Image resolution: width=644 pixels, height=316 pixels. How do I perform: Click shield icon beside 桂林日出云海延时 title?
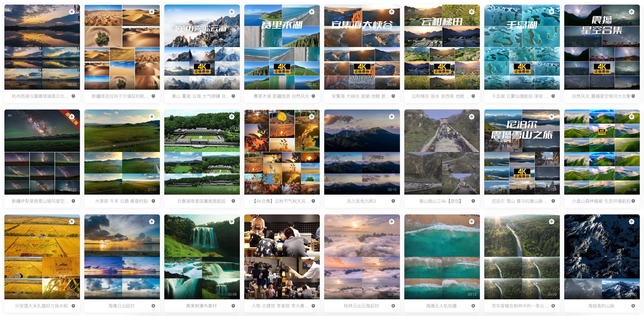click(x=393, y=306)
